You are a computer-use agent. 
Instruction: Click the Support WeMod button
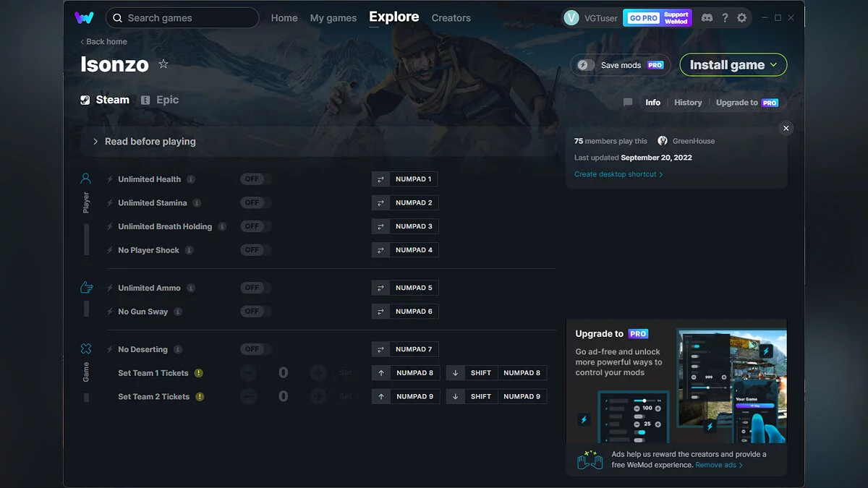tap(676, 18)
